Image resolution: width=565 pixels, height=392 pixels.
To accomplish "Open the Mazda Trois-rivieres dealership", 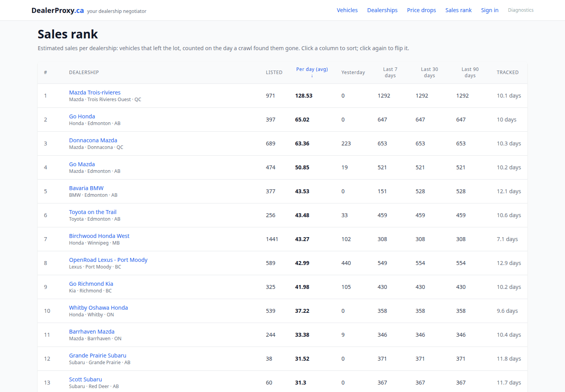I will coord(95,93).
